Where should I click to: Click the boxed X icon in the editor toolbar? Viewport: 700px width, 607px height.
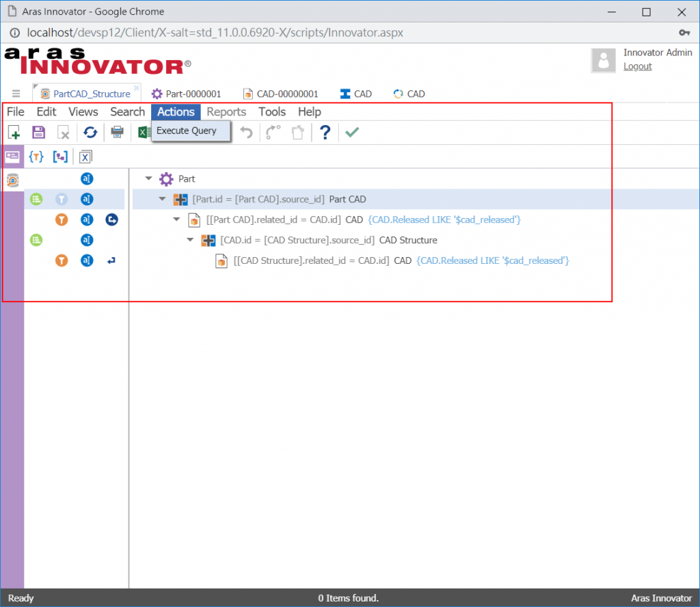pos(85,157)
